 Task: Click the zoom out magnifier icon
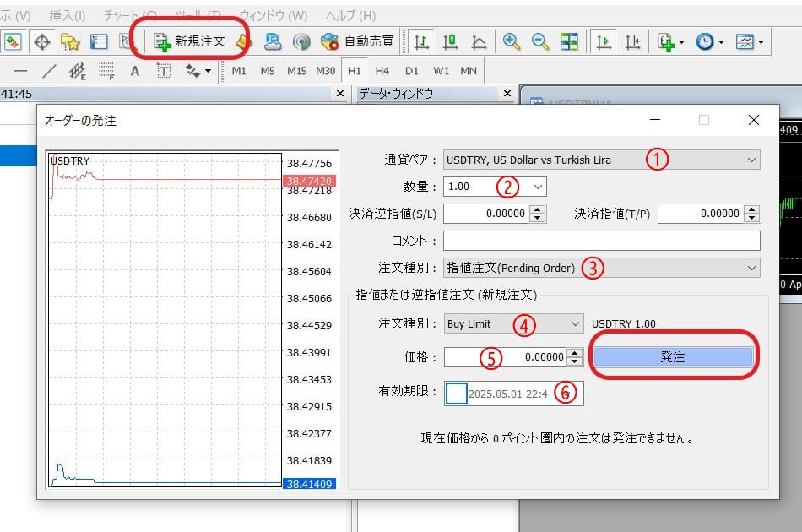(540, 41)
